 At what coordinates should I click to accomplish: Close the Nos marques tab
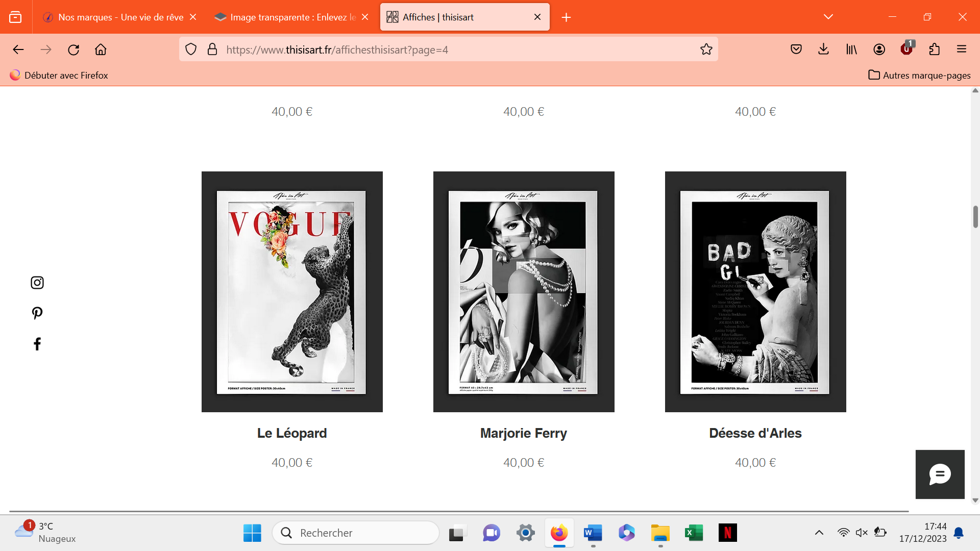click(x=193, y=17)
